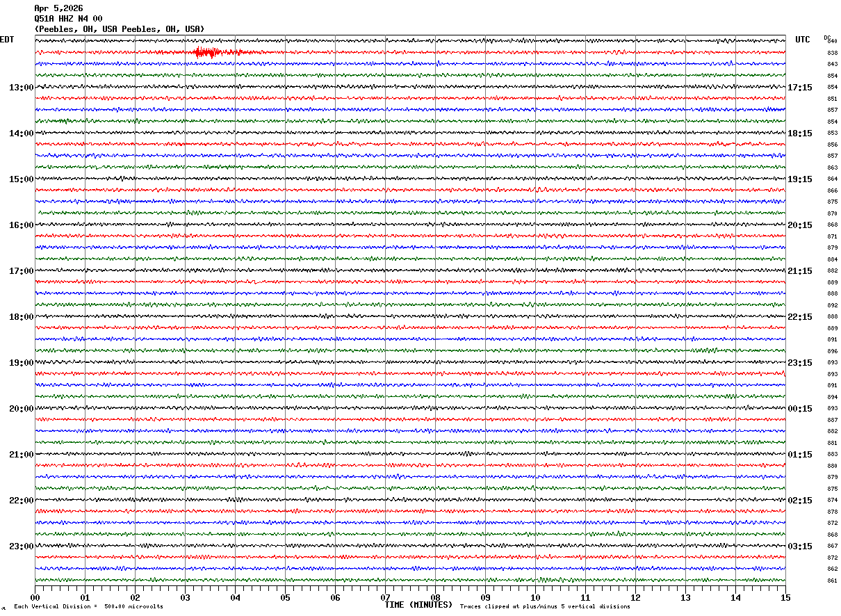The width and height of the screenshot is (841, 616).
Task: Click the 20:15 UTC time label
Action: pos(800,225)
